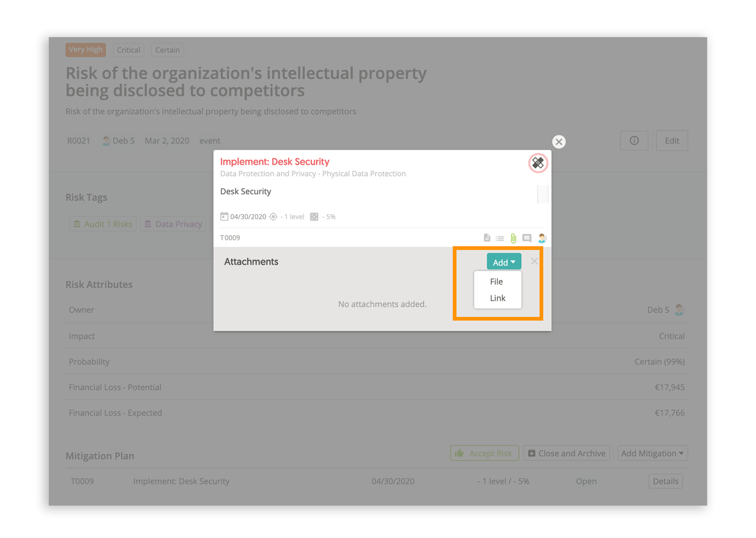Click 'T0009' in the Mitigation Plan row

[x=82, y=481]
